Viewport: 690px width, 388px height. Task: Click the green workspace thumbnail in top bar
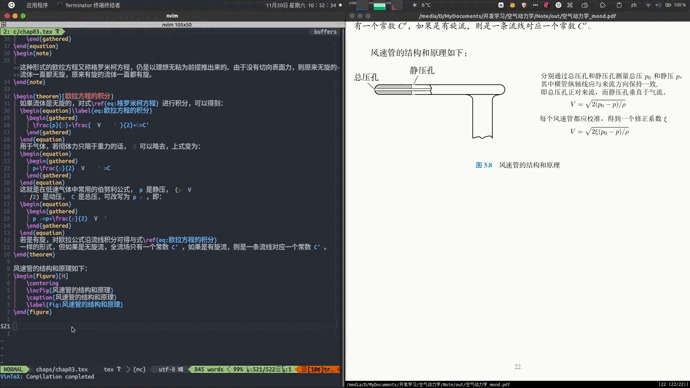[379, 6]
